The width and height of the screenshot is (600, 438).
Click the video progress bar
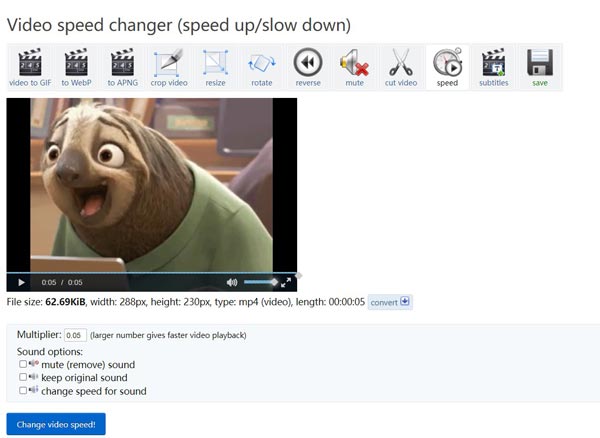(152, 273)
